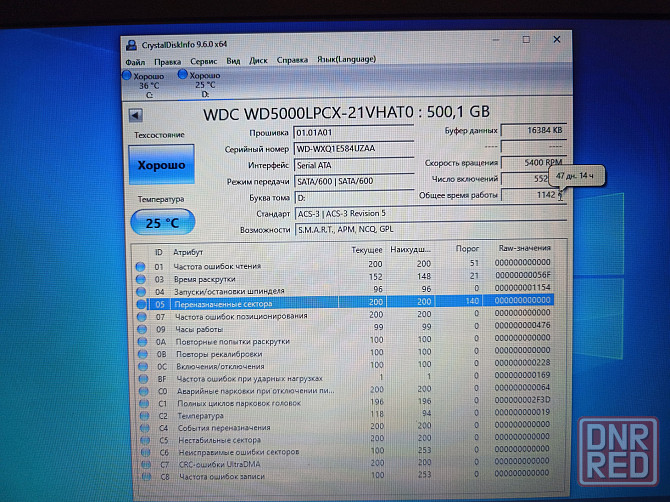The image size is (670, 502).
Task: Click the Возможности field S.M.A.R.T., APM, NCQ, GPL
Action: point(431,230)
